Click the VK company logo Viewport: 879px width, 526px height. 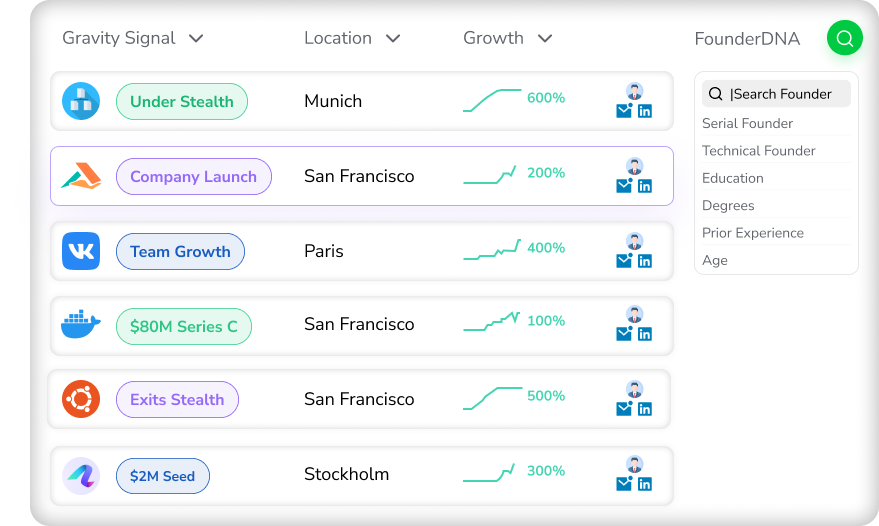pyautogui.click(x=81, y=251)
